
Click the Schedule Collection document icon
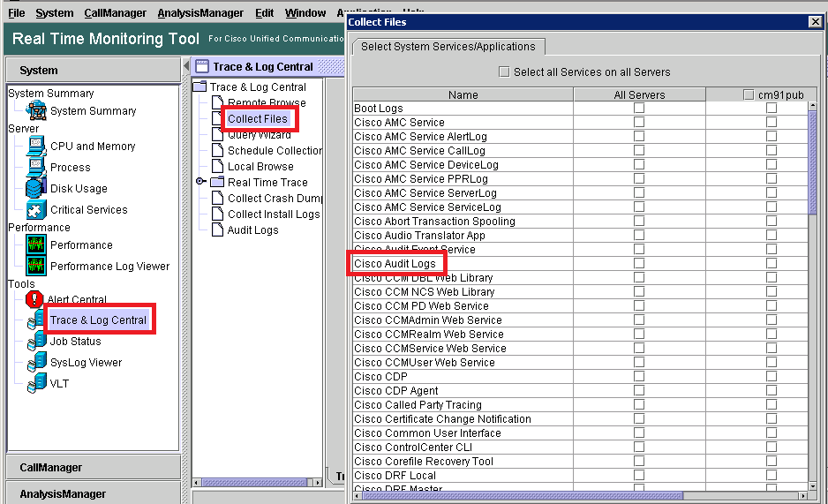[217, 150]
